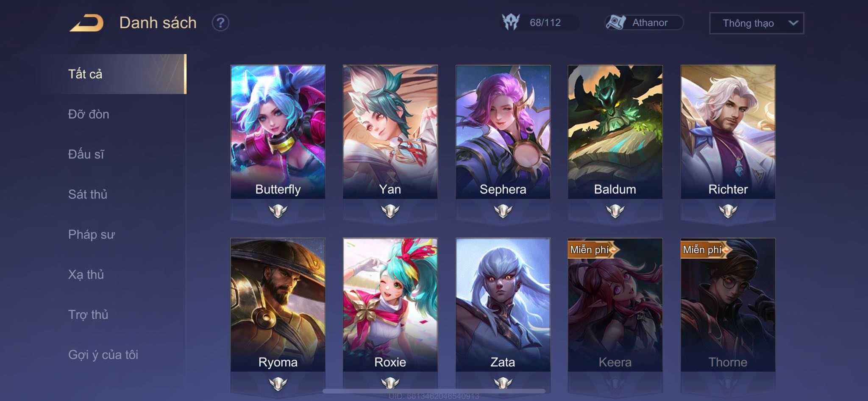The image size is (868, 401).
Task: Open the help question mark icon
Action: point(220,23)
